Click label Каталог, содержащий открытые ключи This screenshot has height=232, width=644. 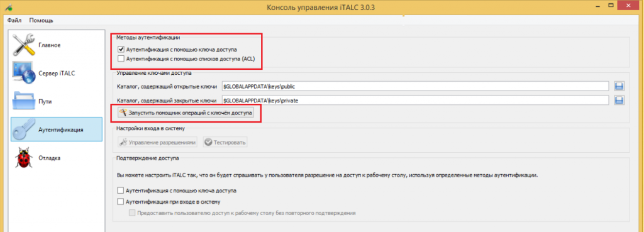167,87
